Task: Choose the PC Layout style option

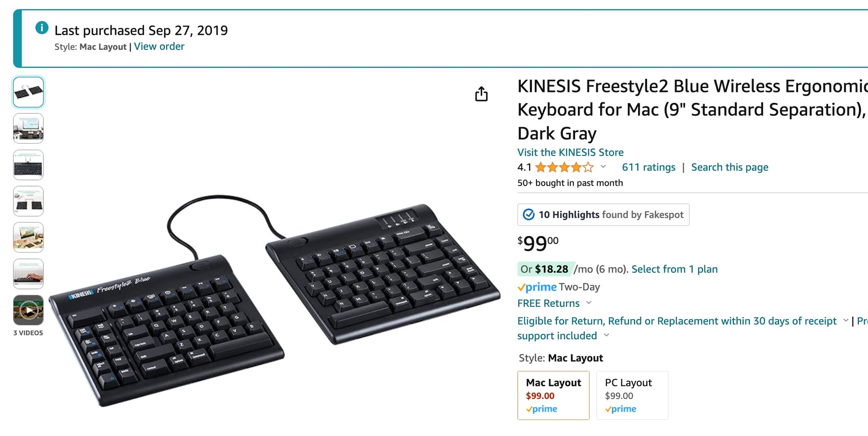Action: coord(632,395)
